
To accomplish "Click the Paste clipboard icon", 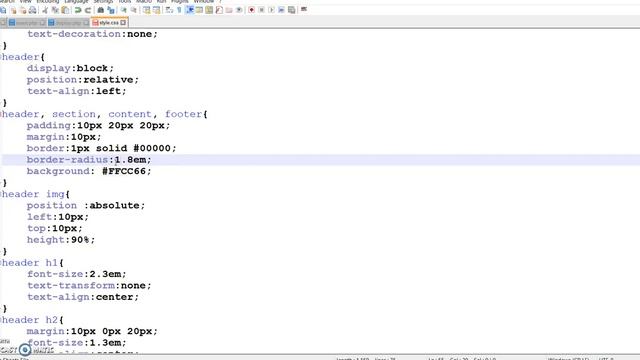I will coord(65,10).
